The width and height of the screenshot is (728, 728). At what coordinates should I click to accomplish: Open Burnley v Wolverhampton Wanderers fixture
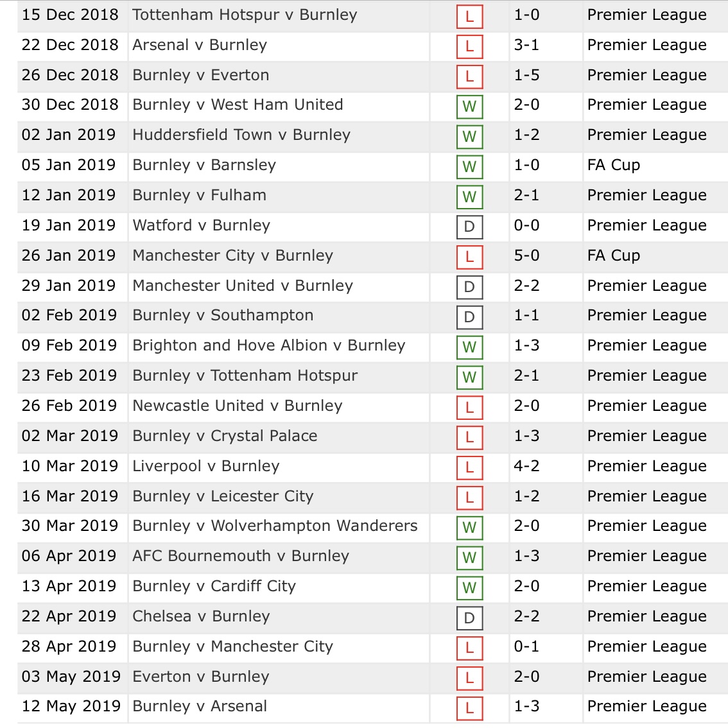275,526
